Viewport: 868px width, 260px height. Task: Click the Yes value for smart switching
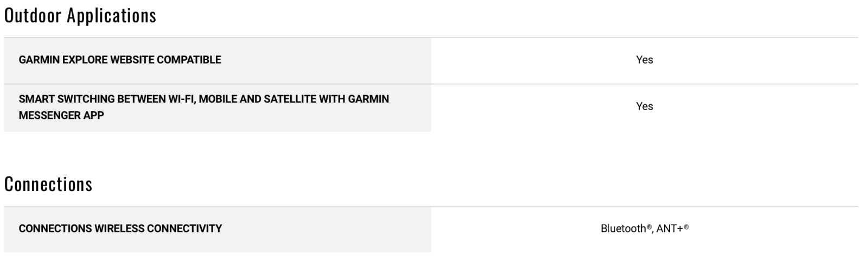point(644,106)
